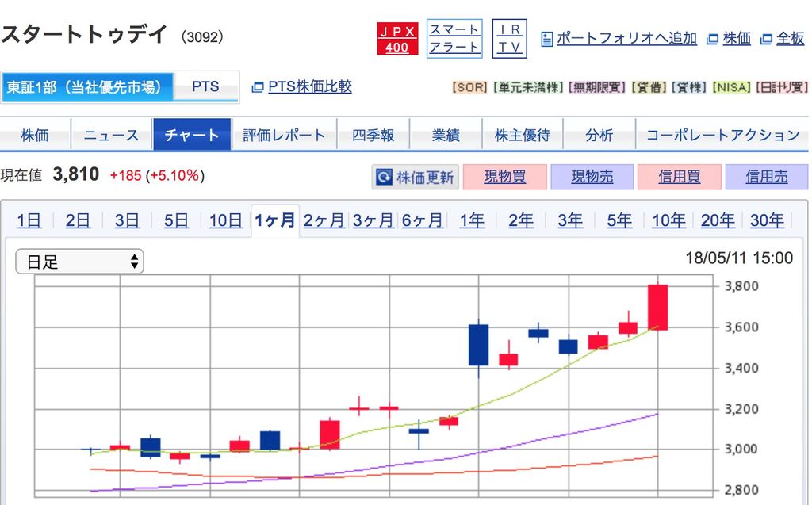
Task: Select the 6ヶ月 chart range
Action: click(423, 220)
